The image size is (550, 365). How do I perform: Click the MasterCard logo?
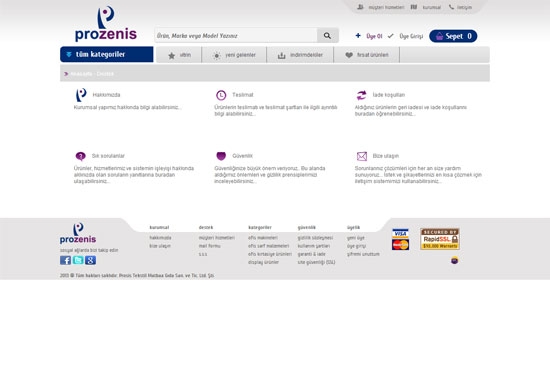click(400, 244)
